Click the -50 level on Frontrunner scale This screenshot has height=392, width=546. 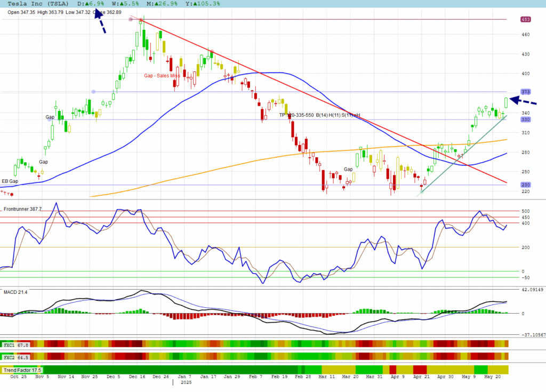point(525,278)
